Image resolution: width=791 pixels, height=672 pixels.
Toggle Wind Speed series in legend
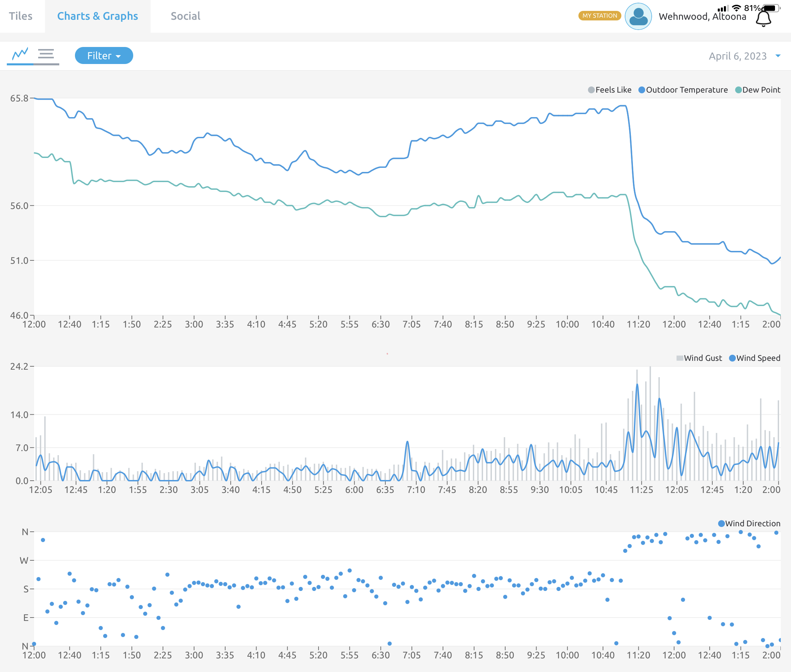pos(755,358)
